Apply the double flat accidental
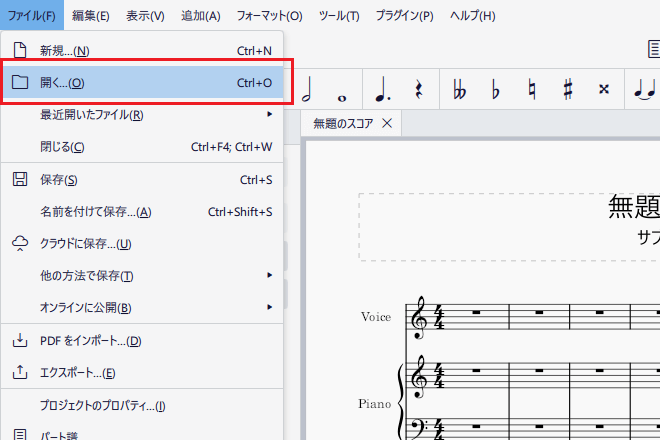Viewport: 660px width, 440px height. 459,89
